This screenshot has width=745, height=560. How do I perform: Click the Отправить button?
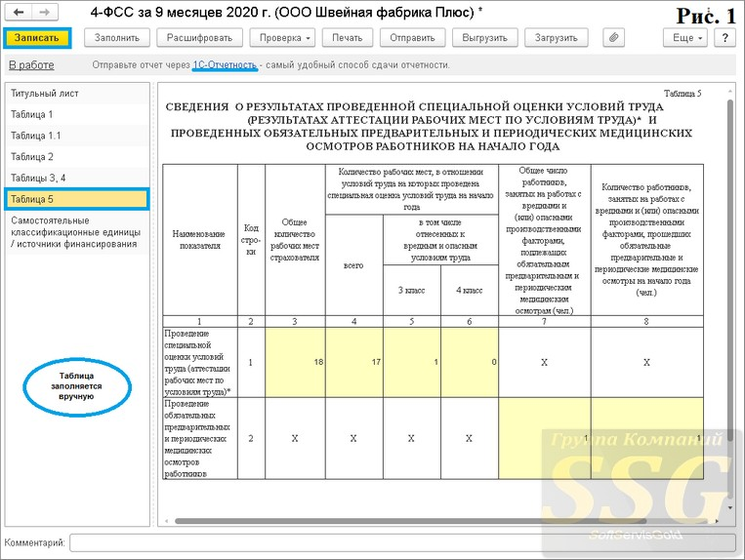pyautogui.click(x=412, y=37)
